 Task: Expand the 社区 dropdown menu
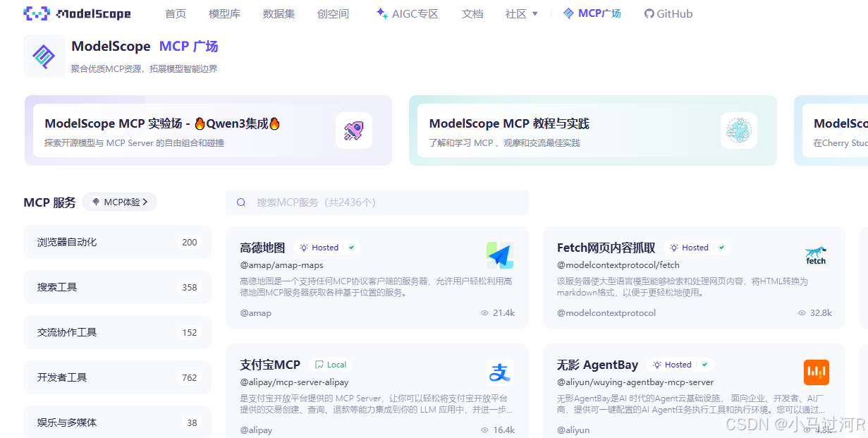[x=522, y=13]
